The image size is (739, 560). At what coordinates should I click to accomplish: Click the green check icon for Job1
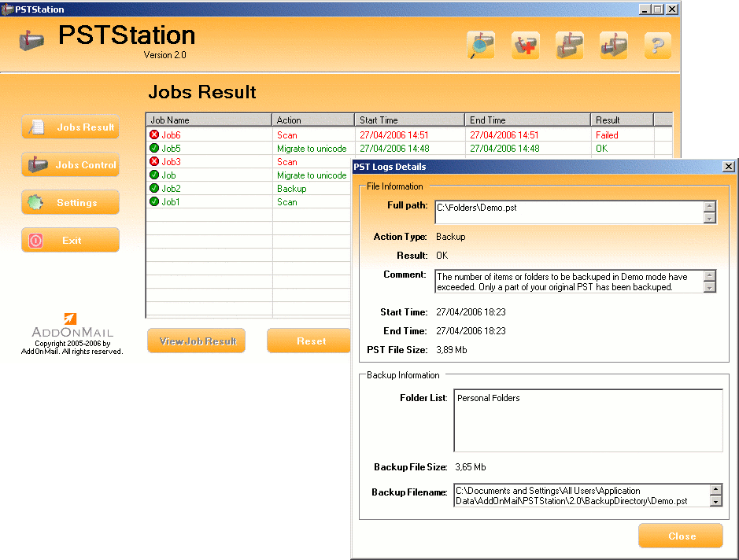click(154, 201)
